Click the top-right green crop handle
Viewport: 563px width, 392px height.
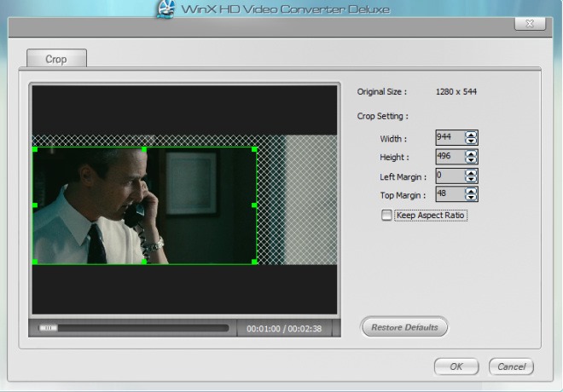click(x=254, y=149)
